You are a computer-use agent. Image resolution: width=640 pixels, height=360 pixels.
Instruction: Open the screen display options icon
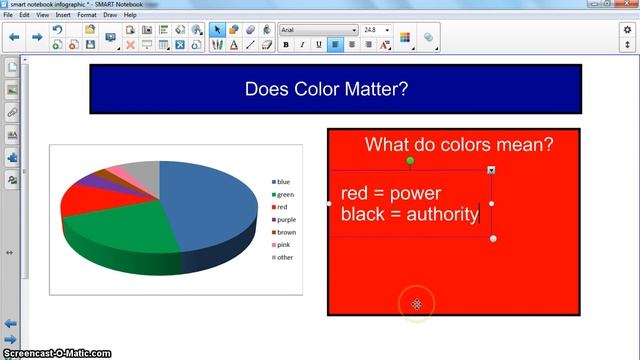(x=110, y=38)
